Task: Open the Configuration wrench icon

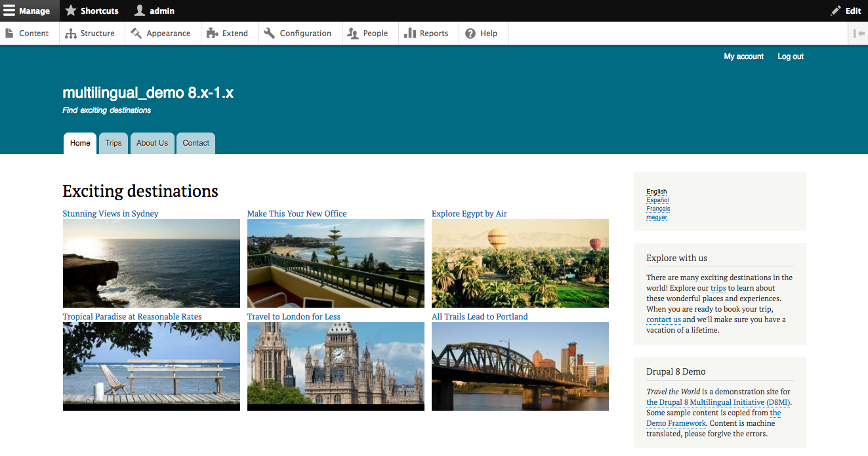Action: click(270, 33)
